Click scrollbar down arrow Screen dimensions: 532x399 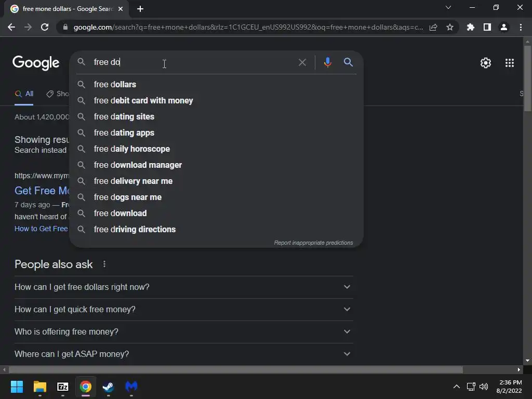pyautogui.click(x=527, y=361)
